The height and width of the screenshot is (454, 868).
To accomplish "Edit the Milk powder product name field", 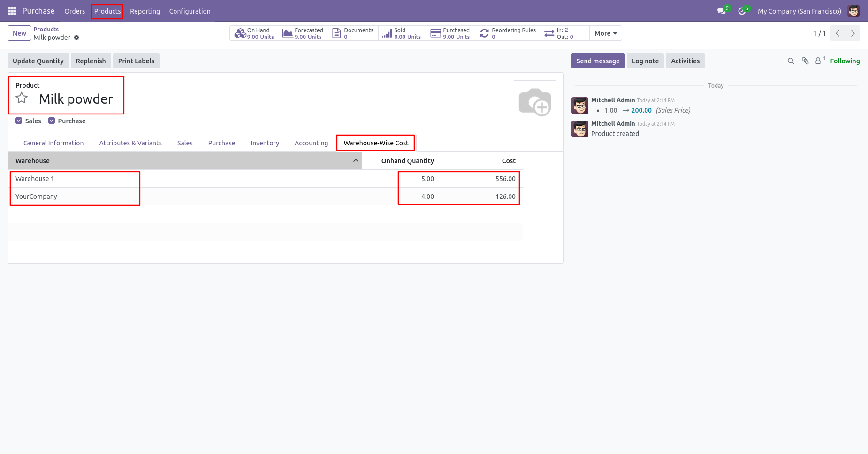I will tap(76, 99).
